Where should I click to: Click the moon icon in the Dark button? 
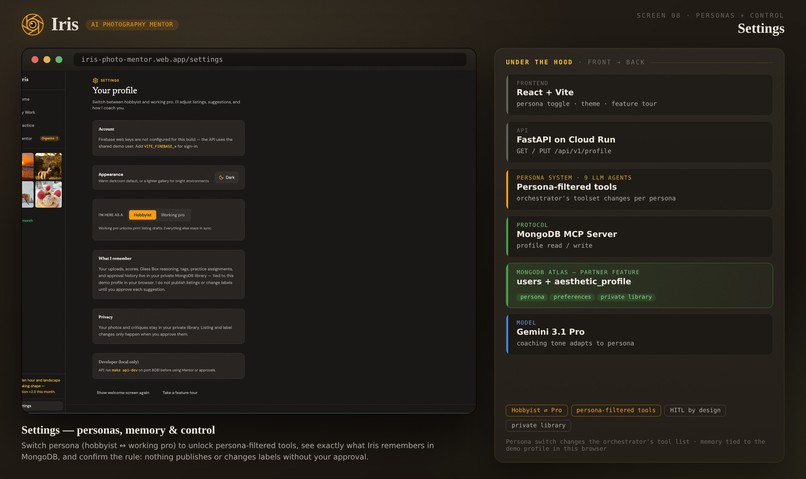pyautogui.click(x=221, y=177)
